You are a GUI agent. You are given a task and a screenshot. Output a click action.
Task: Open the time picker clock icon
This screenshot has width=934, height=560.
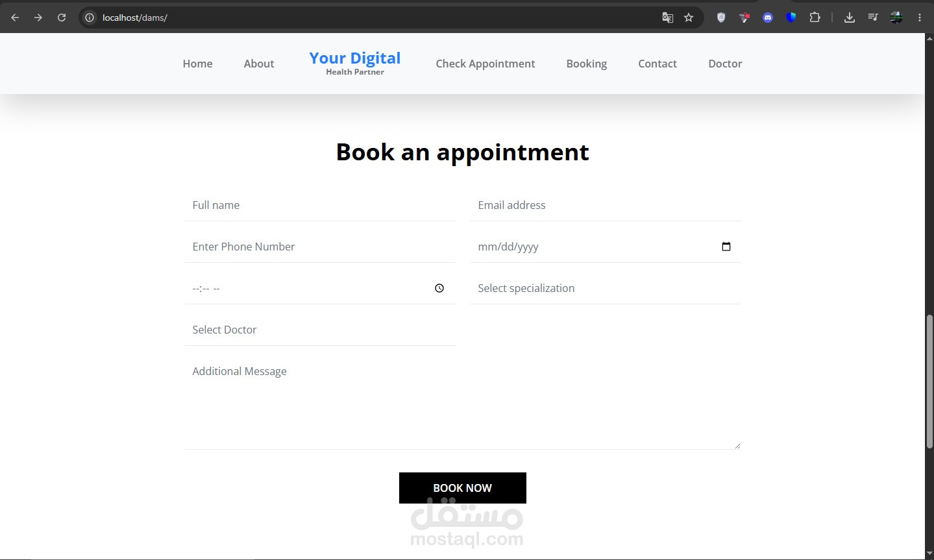click(439, 288)
